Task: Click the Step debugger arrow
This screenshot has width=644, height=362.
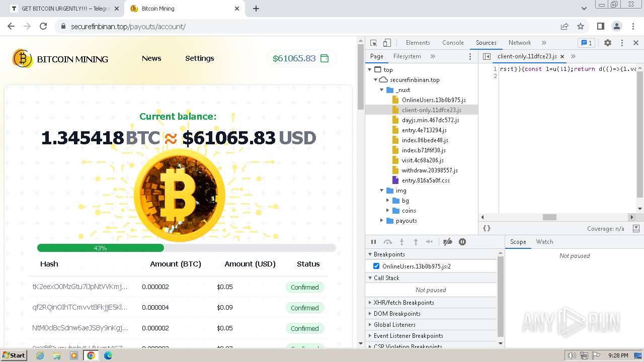Action: (429, 242)
